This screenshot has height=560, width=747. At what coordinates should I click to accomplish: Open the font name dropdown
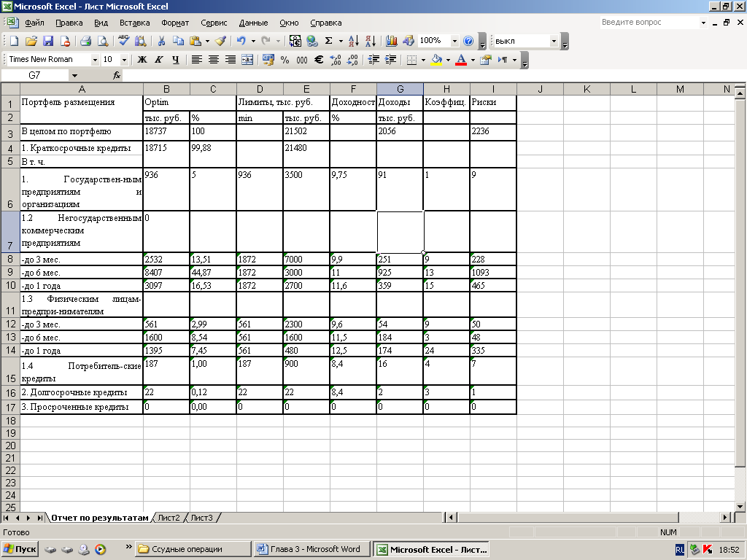click(x=95, y=60)
